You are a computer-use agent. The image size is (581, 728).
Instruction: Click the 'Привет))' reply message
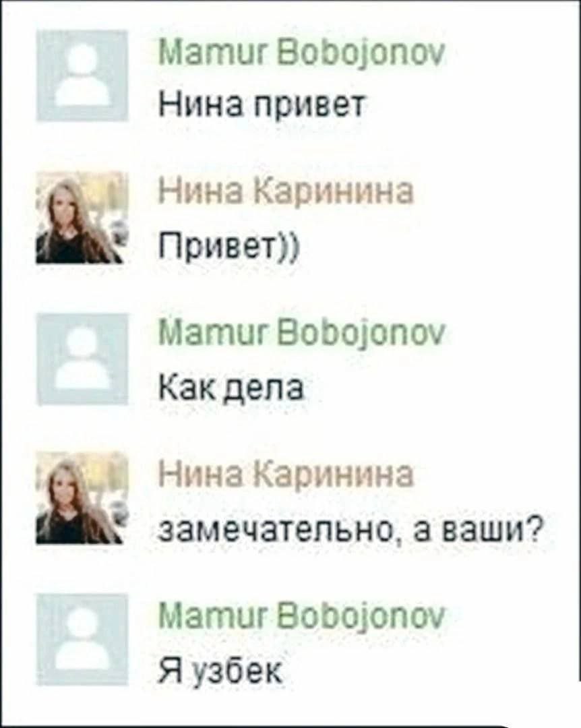click(229, 248)
